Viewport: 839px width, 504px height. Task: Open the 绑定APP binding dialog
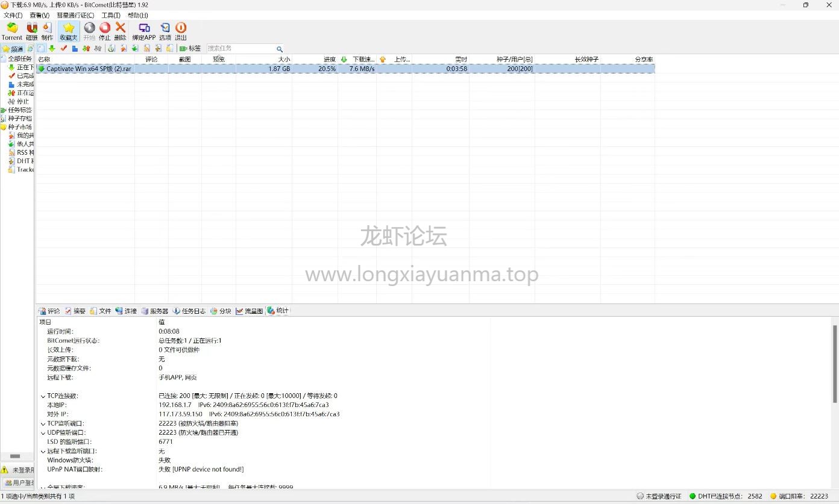(x=144, y=31)
